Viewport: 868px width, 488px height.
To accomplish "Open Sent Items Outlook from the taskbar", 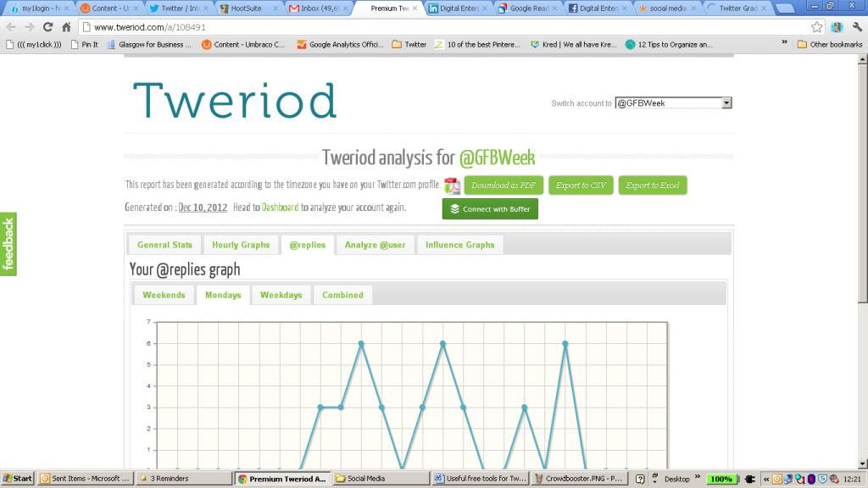I will [85, 479].
